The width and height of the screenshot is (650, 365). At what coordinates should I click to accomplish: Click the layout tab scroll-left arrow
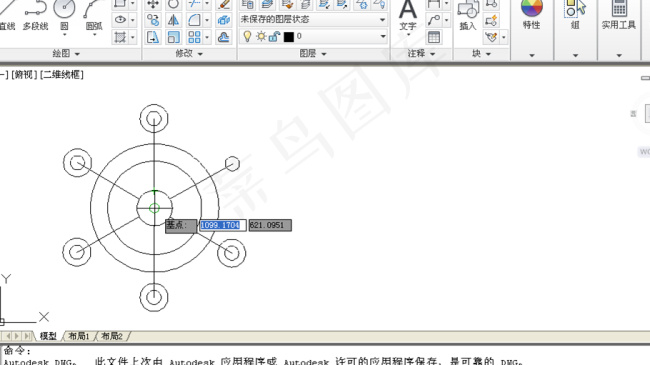click(8, 336)
